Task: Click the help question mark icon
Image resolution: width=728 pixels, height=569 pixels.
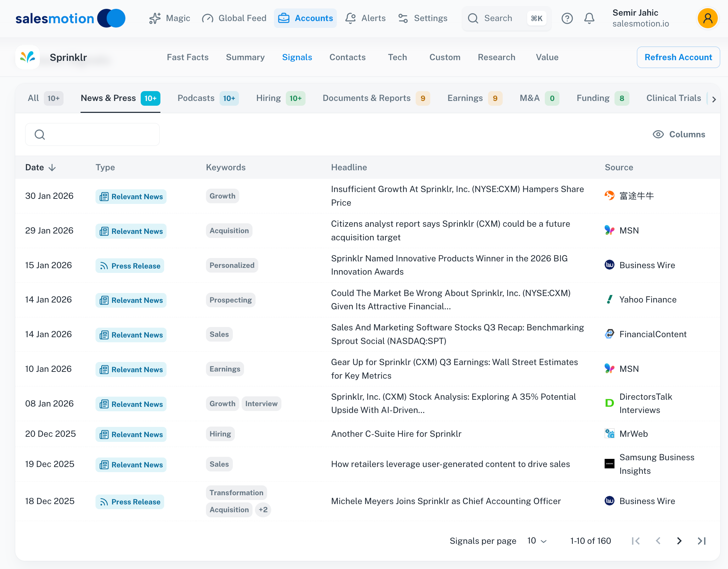Action: pos(567,18)
